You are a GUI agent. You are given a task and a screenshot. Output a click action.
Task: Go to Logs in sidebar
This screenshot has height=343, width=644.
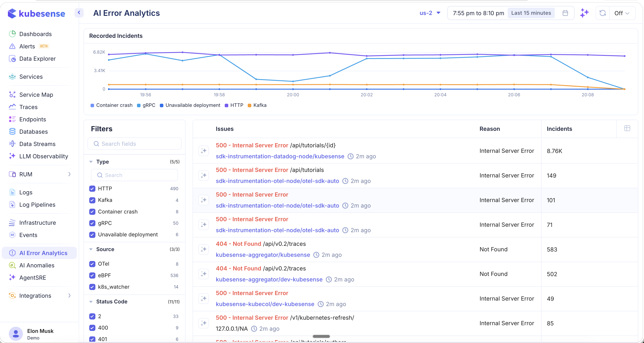(26, 192)
